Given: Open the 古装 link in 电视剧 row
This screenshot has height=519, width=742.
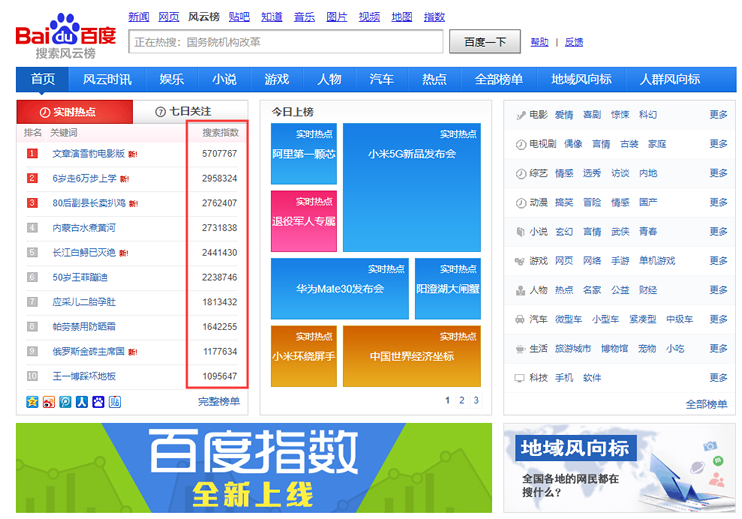Looking at the screenshot, I should tap(629, 144).
